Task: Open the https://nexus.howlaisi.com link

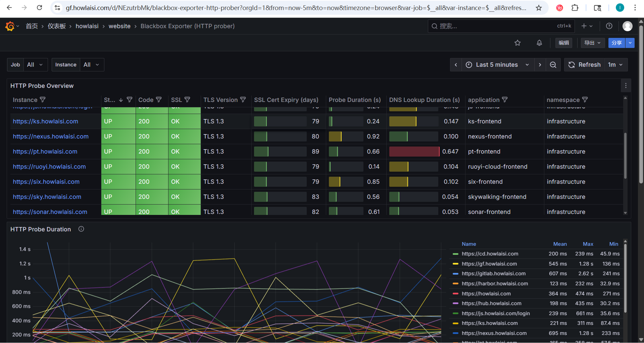Action: click(x=51, y=136)
